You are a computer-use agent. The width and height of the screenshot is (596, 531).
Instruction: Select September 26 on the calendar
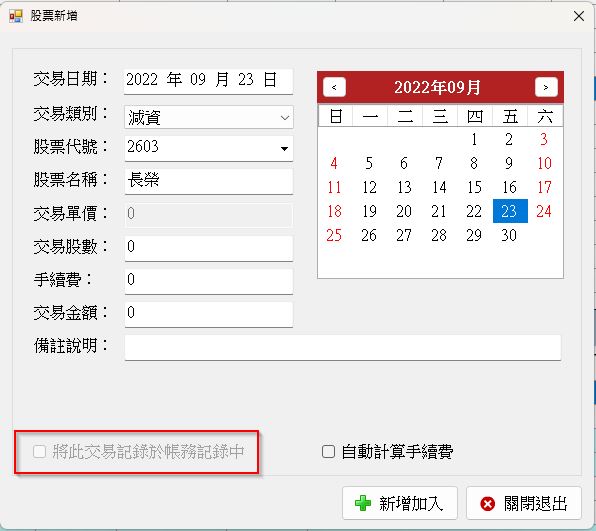pos(369,235)
